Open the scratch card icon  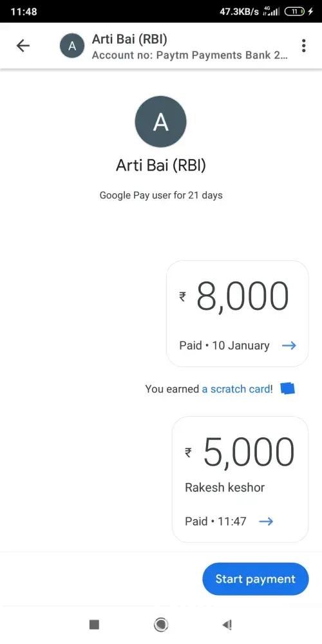287,388
